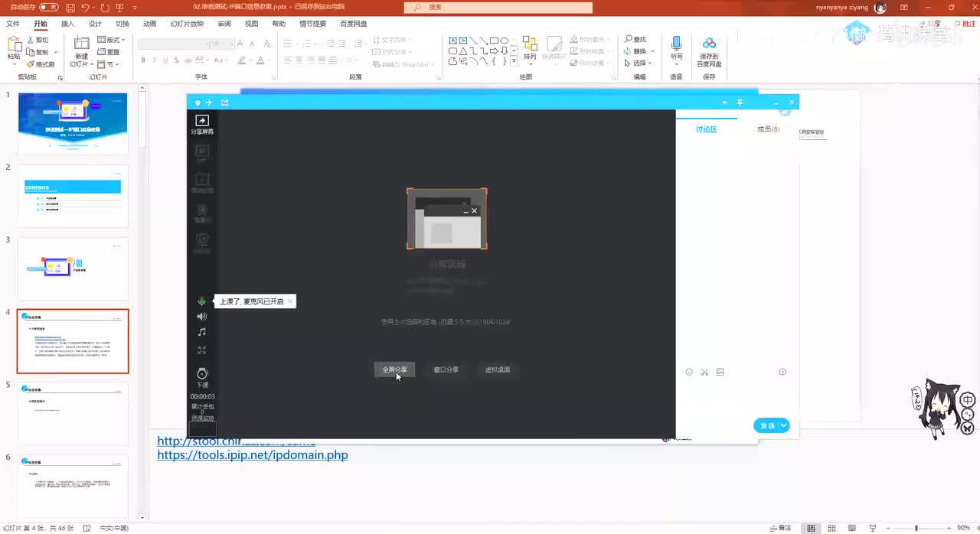Viewport: 980px width, 534px height.
Task: Open the tools.ipip.net ipdomain.php link
Action: click(x=253, y=454)
